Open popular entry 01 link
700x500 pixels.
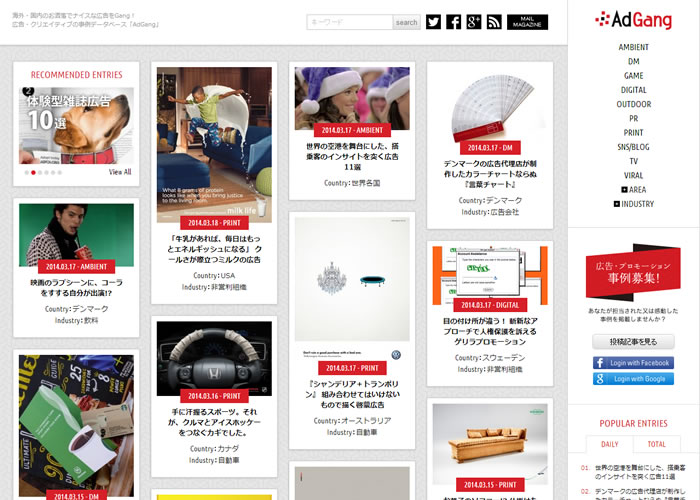coord(639,472)
